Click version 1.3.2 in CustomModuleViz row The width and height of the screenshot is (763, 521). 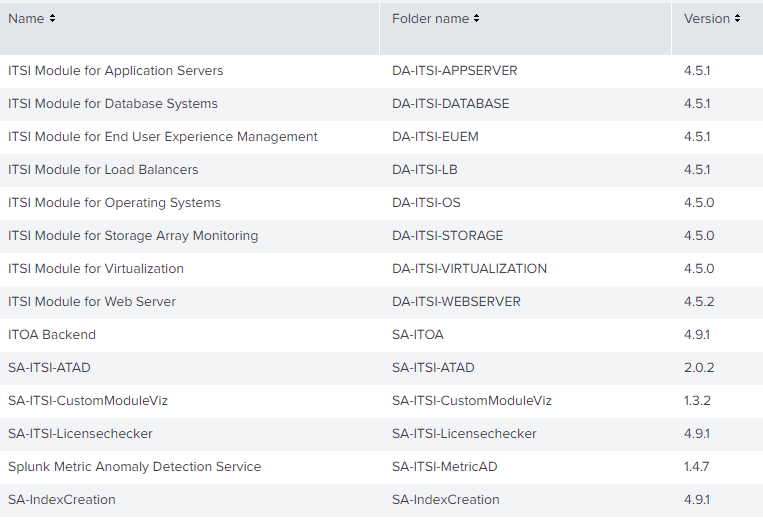pos(697,401)
